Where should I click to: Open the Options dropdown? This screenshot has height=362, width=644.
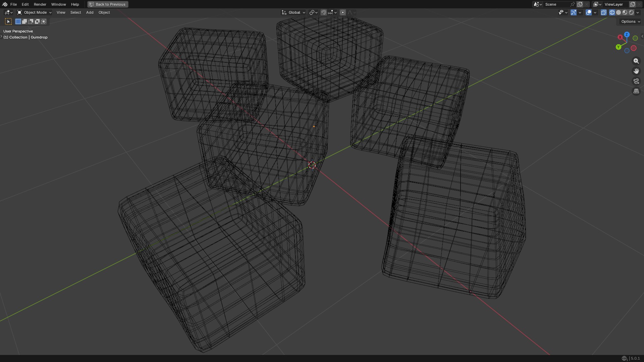(x=630, y=21)
